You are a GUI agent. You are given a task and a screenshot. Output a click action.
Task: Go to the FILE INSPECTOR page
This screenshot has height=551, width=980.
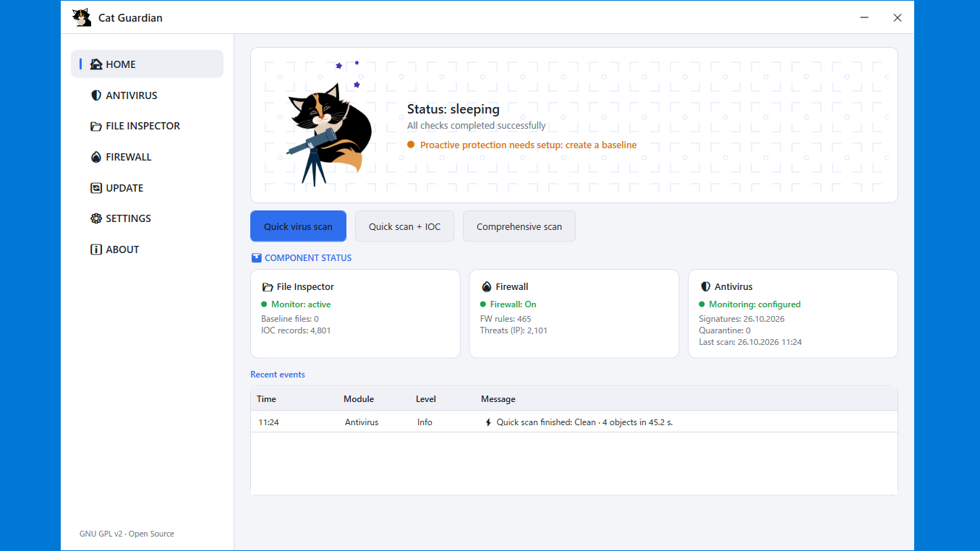point(148,126)
